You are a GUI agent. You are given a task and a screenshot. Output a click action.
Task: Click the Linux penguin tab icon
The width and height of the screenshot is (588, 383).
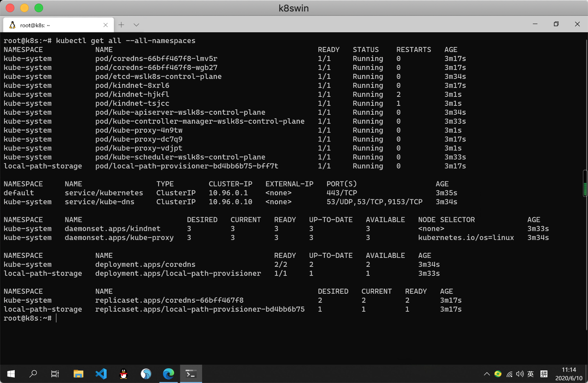click(13, 25)
